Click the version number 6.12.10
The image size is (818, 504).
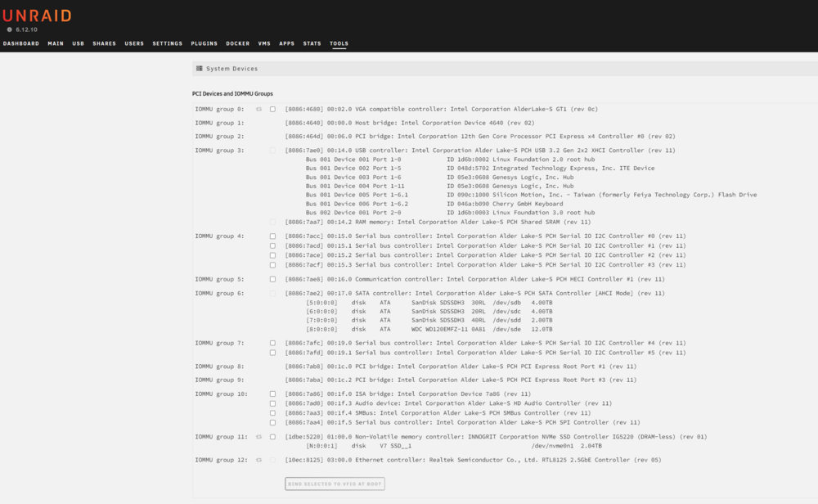27,29
